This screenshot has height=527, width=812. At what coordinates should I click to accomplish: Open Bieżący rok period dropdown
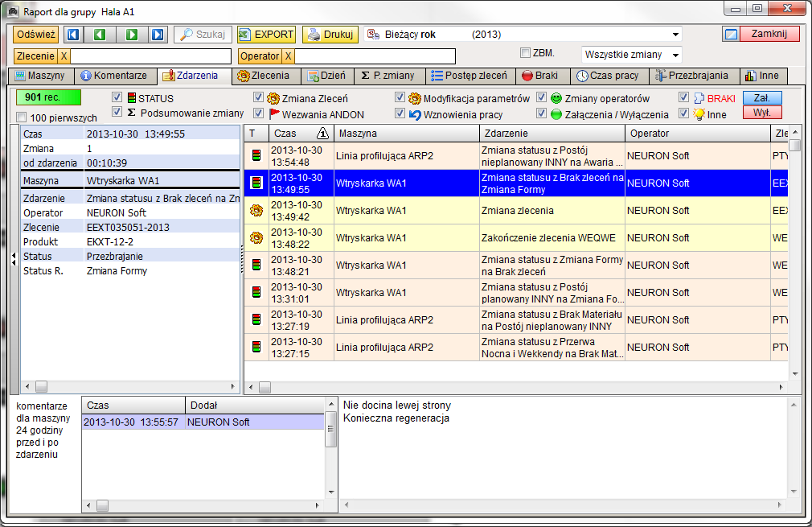click(675, 35)
